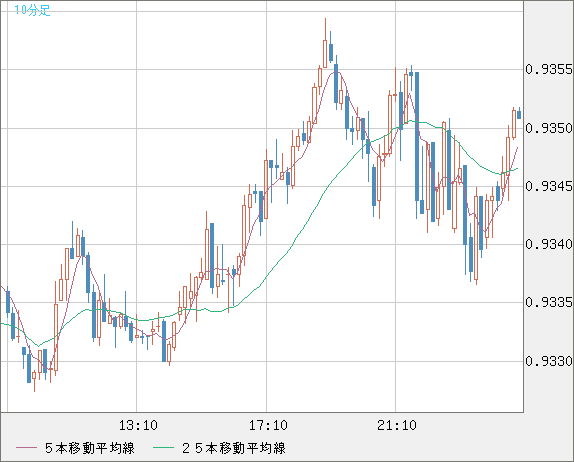
Task: Click the green 25-period average legend line
Action: [x=163, y=448]
